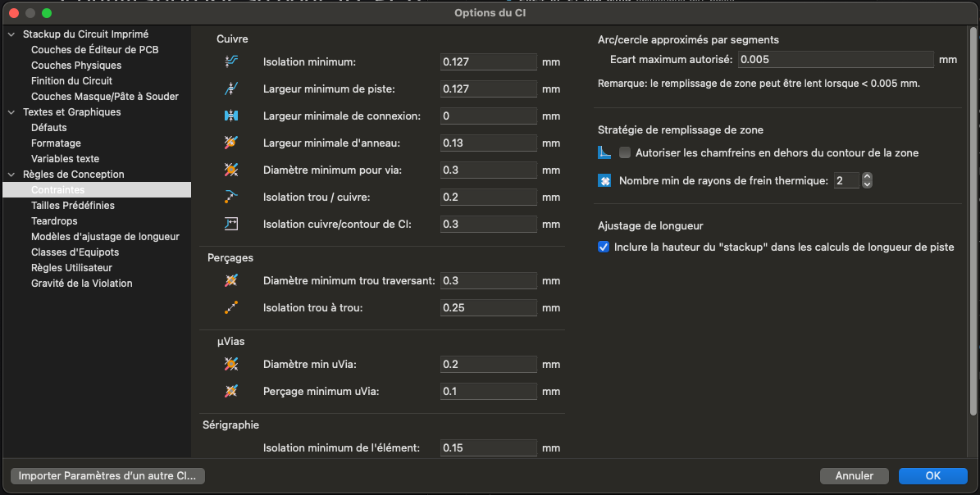This screenshot has width=980, height=495.
Task: Click the Largeur minimale d'anneau icon
Action: pos(231,143)
